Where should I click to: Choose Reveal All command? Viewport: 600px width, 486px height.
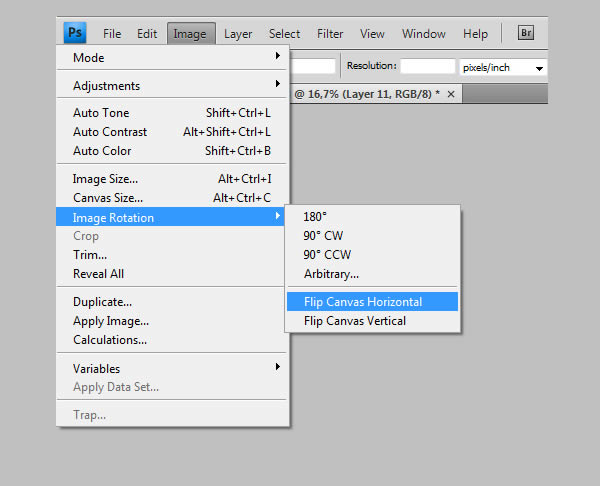point(171,274)
